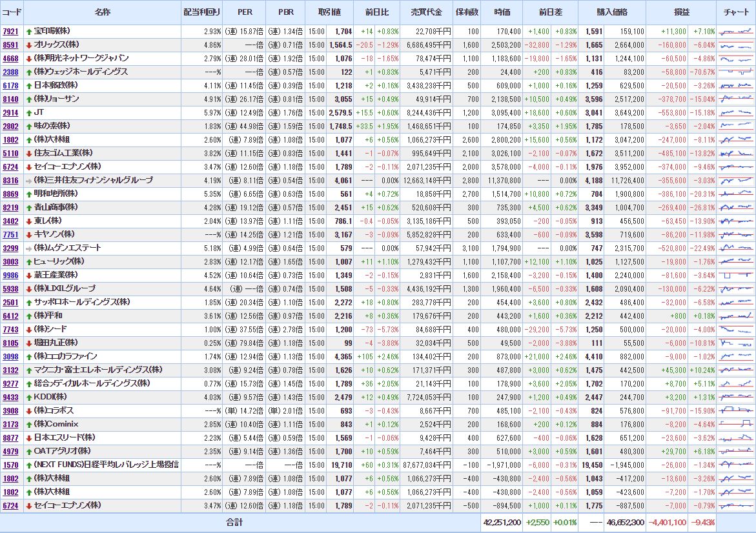View the chart thumbnail for stock code 1570
Screen dimensions: 756x533
coord(735,465)
